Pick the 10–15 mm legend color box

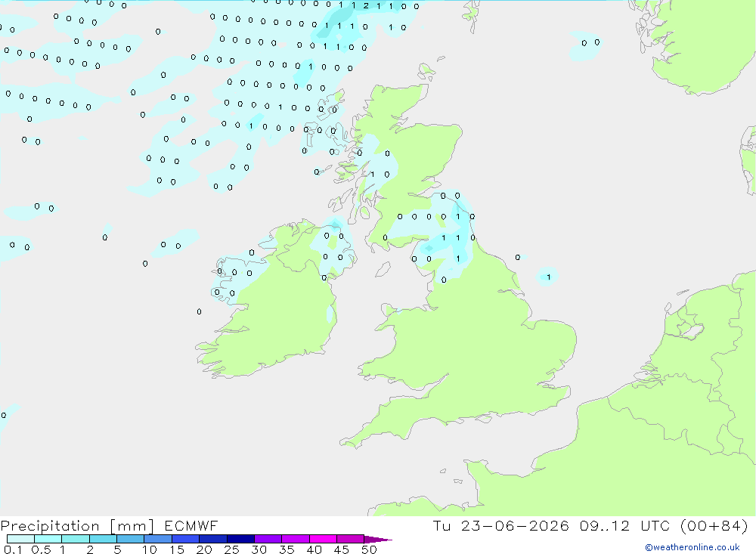[x=158, y=539]
